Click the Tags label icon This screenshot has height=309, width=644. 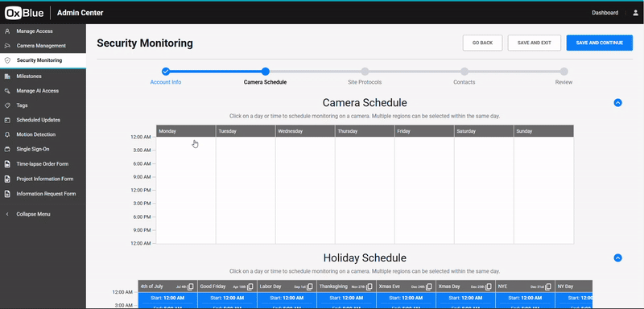click(x=7, y=105)
